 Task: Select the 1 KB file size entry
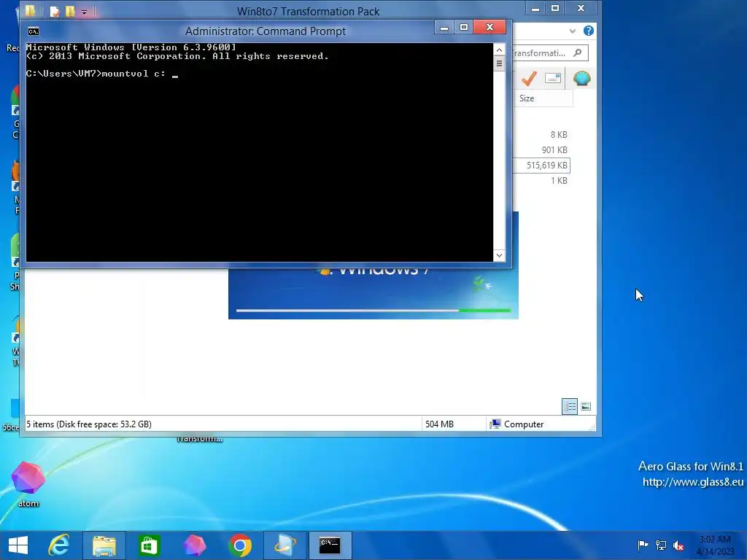[x=558, y=181]
